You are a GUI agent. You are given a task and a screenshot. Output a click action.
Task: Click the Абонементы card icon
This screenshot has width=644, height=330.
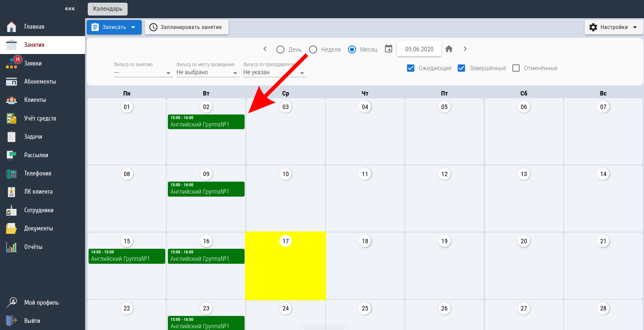11,82
